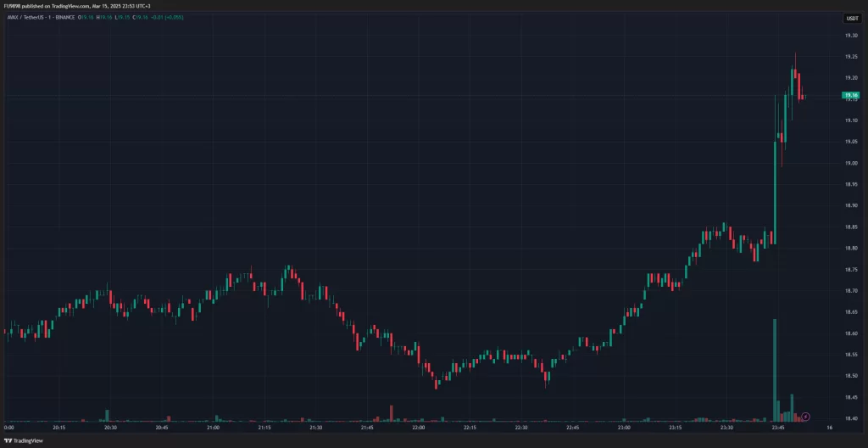Click the green 19.16 current price label
868x448 pixels.
pos(850,95)
